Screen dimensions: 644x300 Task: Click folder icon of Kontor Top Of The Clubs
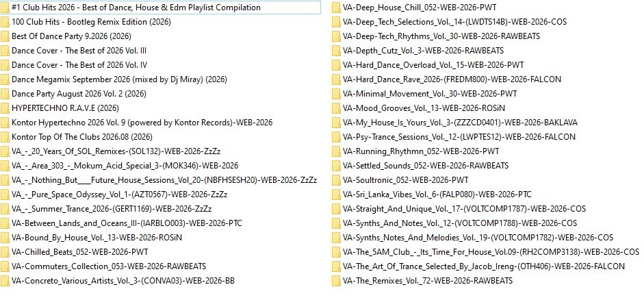click(5, 137)
